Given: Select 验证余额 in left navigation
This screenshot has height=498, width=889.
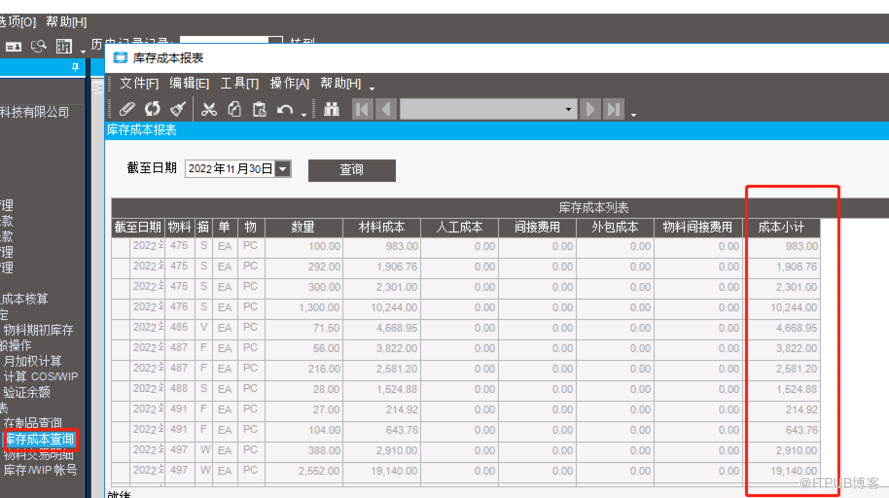Looking at the screenshot, I should (27, 392).
